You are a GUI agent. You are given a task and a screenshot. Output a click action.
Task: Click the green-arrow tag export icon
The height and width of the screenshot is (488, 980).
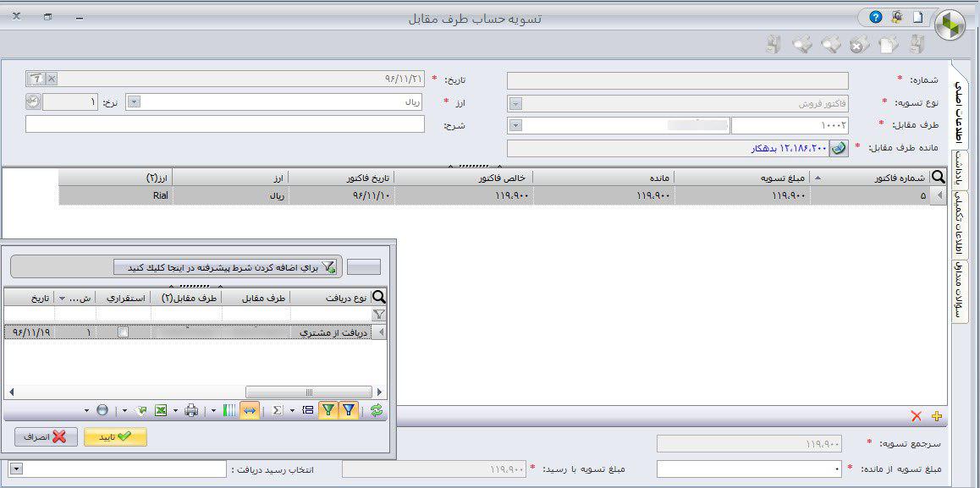point(141,410)
